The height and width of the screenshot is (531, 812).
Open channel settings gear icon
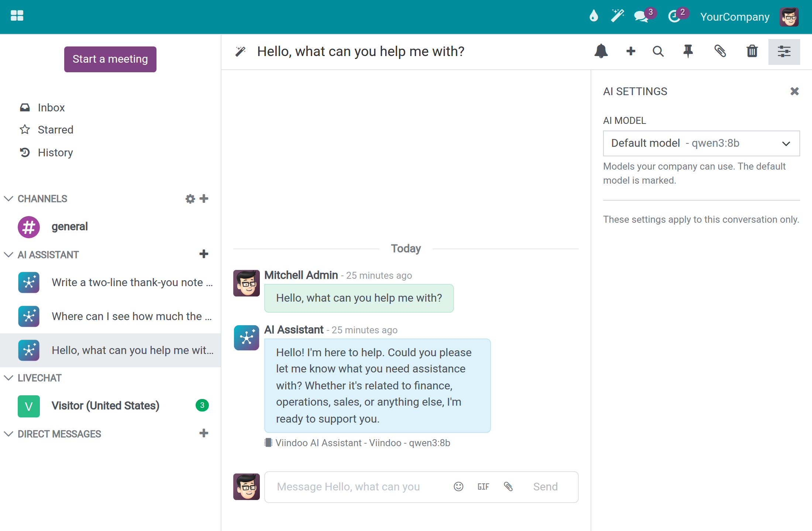point(190,199)
